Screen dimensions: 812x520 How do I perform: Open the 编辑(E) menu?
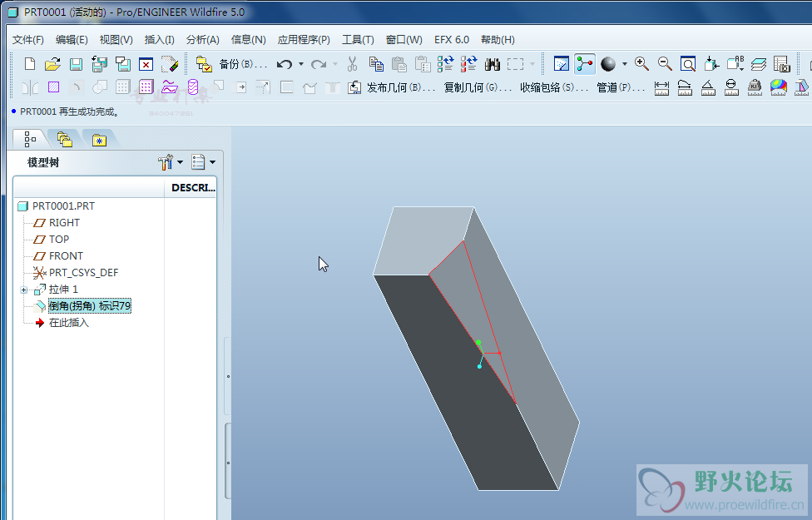click(72, 40)
